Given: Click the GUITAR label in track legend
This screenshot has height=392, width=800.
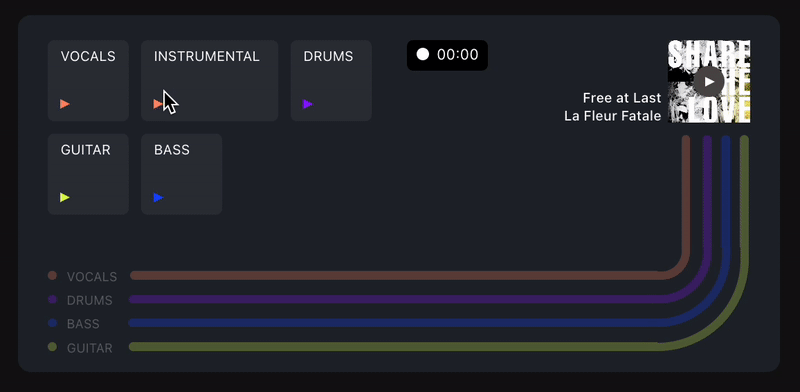Looking at the screenshot, I should click(x=90, y=348).
